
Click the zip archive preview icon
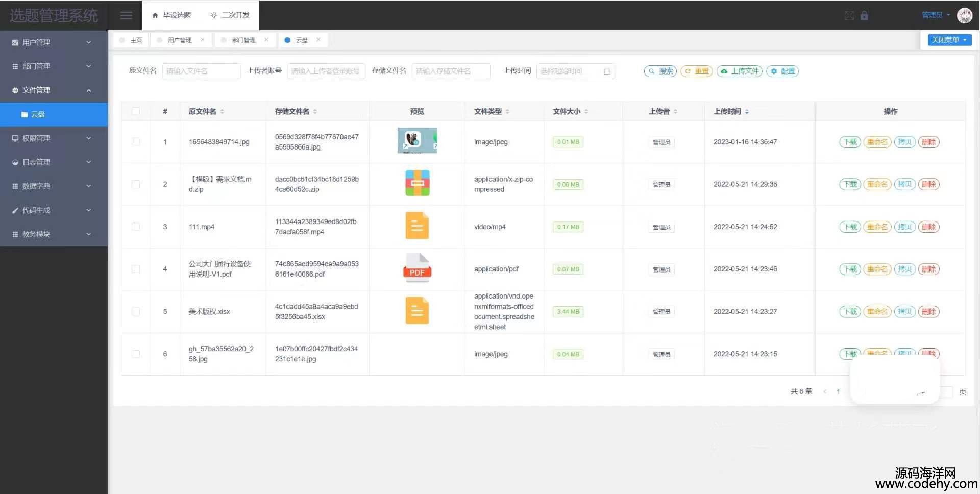[x=417, y=183]
